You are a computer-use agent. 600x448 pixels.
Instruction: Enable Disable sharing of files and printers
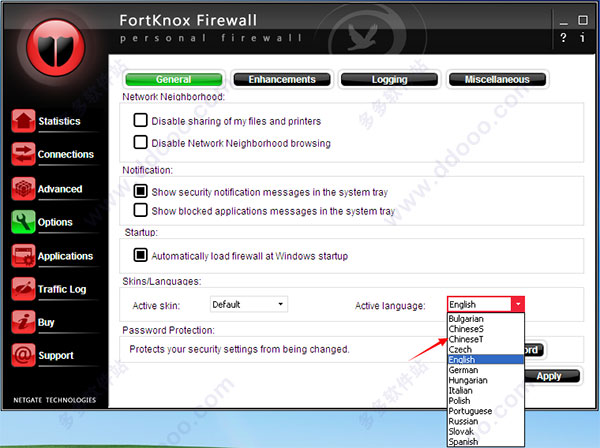pos(140,120)
